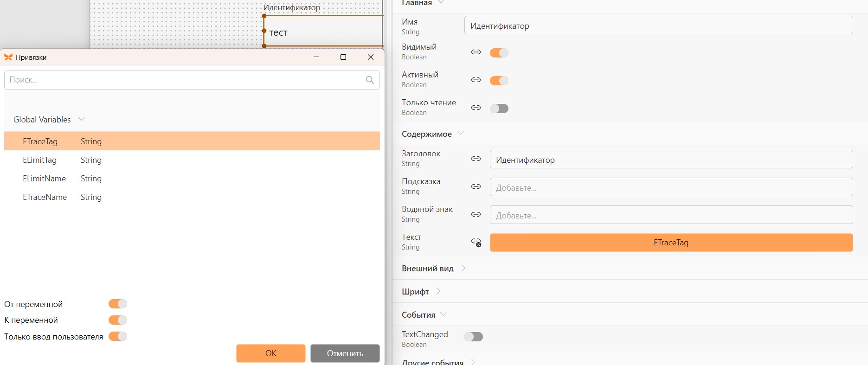Toggle the Видимый switch off
The height and width of the screenshot is (365, 868).
click(x=499, y=53)
